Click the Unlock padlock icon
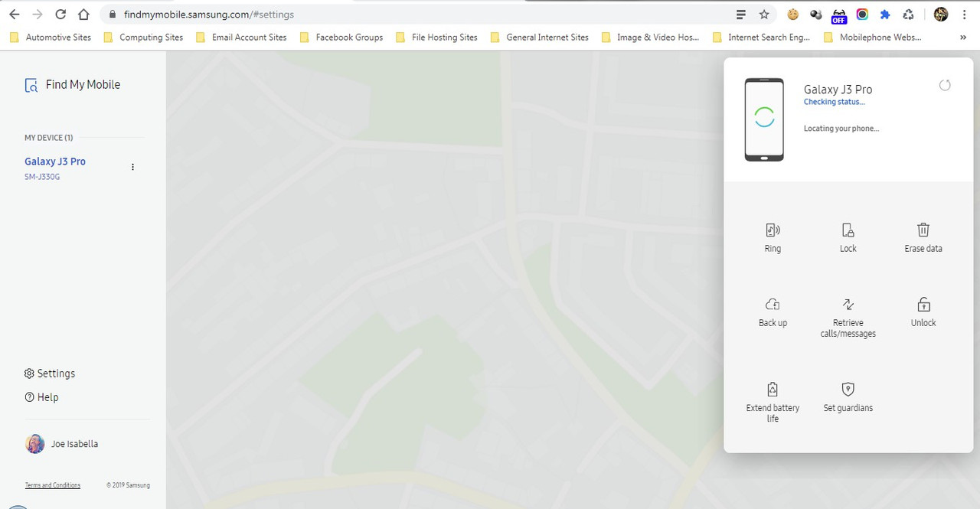The height and width of the screenshot is (509, 980). (923, 305)
